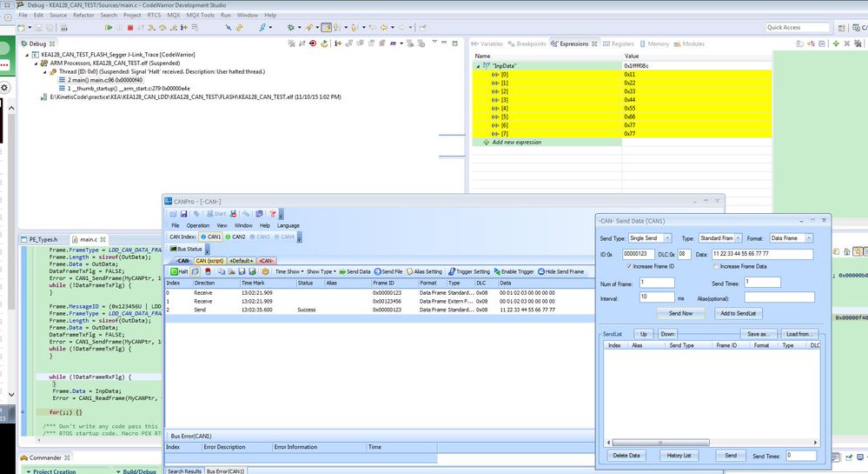Viewport: 868px width, 474px height.
Task: Click the Halt icon in CANPro frame toolbar
Action: (179, 271)
